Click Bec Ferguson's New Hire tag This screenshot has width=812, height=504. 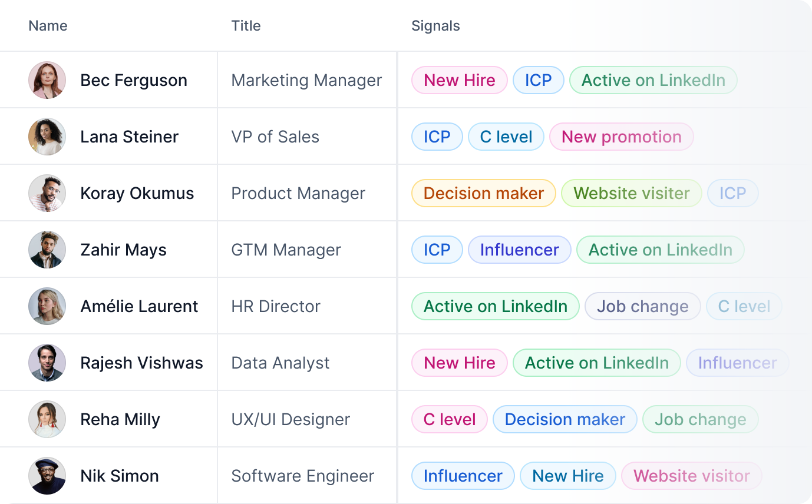pyautogui.click(x=459, y=80)
